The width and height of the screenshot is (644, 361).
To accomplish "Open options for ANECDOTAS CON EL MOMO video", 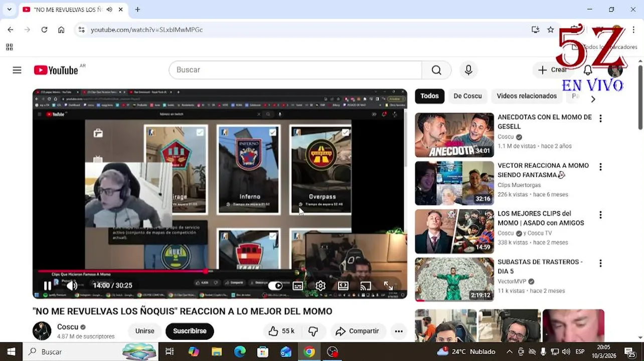I will [600, 118].
